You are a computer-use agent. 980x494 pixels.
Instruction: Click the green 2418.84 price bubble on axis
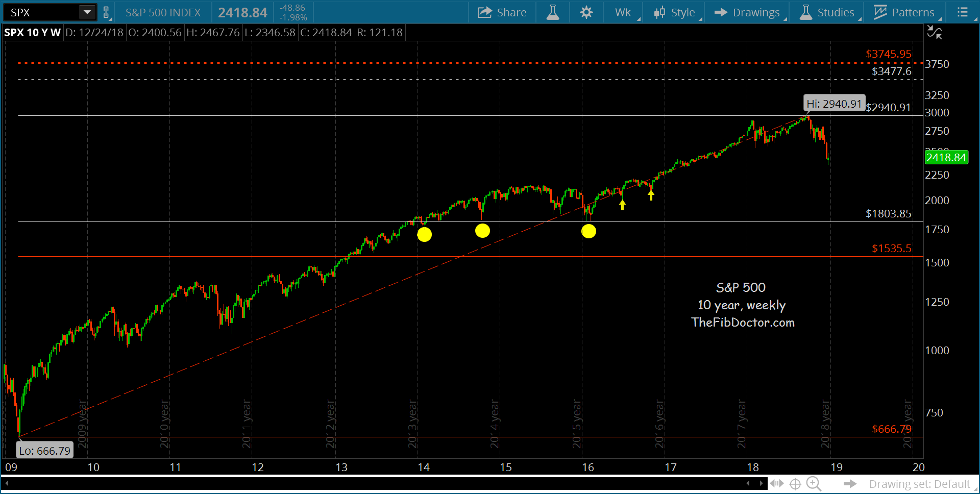point(946,157)
